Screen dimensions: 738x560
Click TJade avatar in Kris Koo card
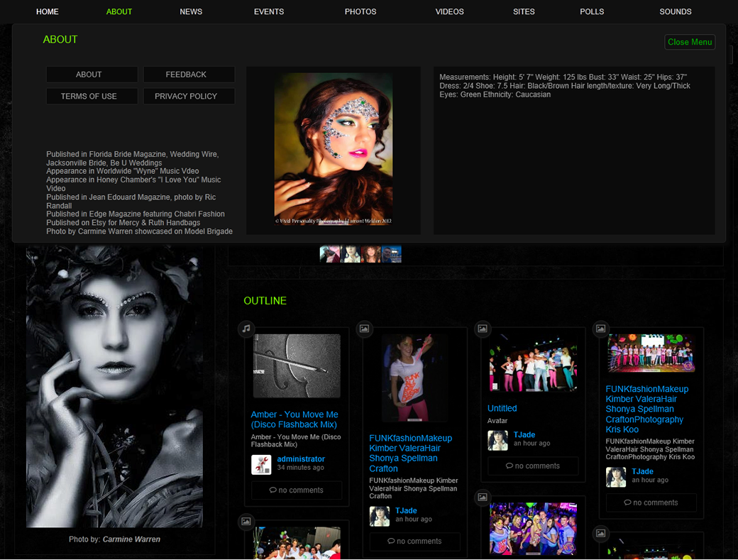pyautogui.click(x=616, y=477)
